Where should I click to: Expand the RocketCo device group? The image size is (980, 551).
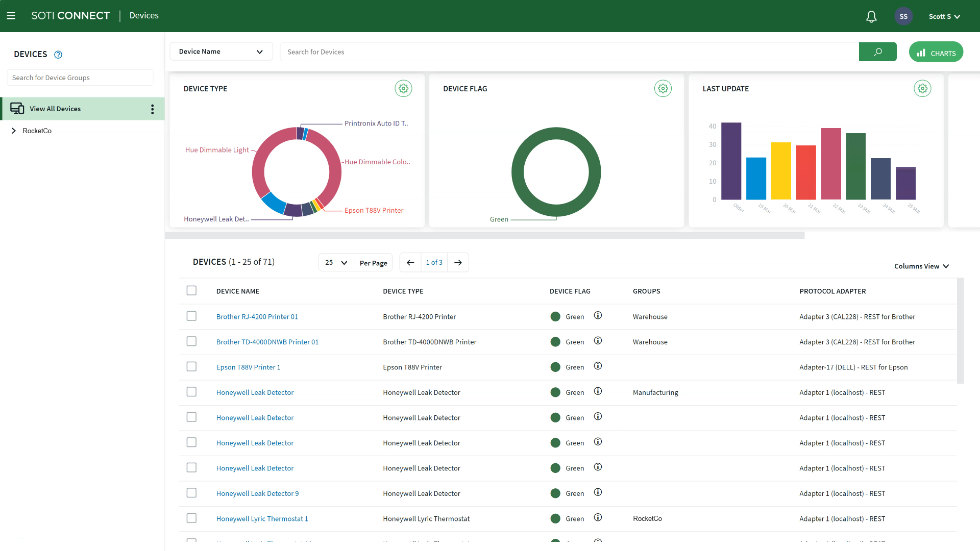pos(14,131)
